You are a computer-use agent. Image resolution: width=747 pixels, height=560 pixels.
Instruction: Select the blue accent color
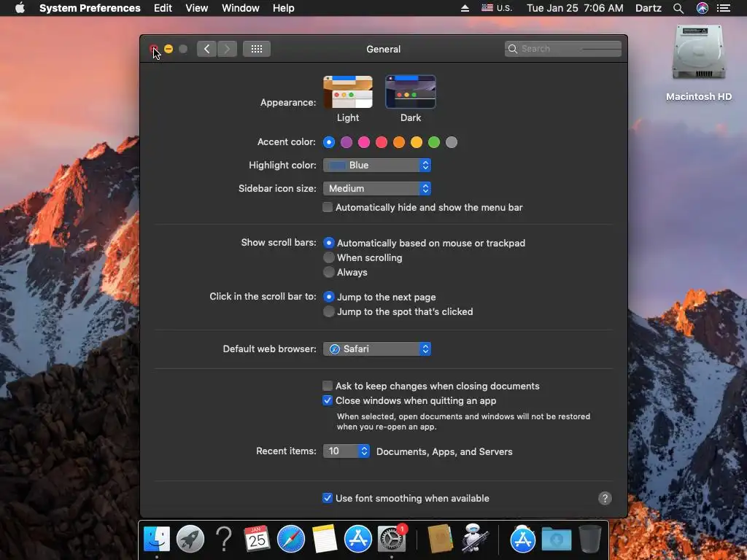[x=329, y=142]
